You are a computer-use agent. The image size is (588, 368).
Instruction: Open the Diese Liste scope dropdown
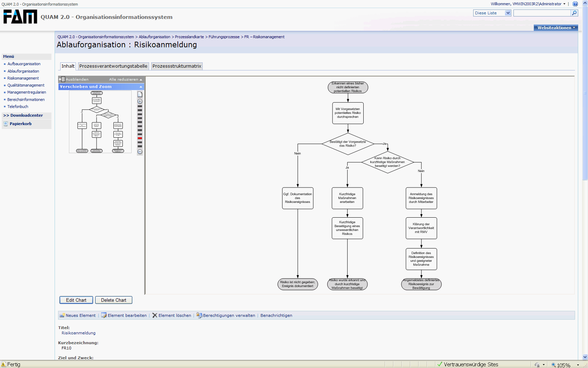pyautogui.click(x=507, y=13)
